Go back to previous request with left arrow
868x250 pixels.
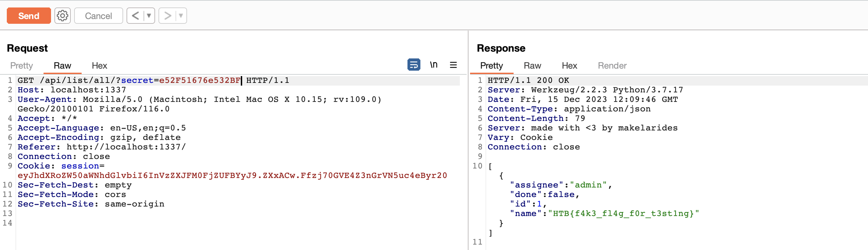click(135, 16)
